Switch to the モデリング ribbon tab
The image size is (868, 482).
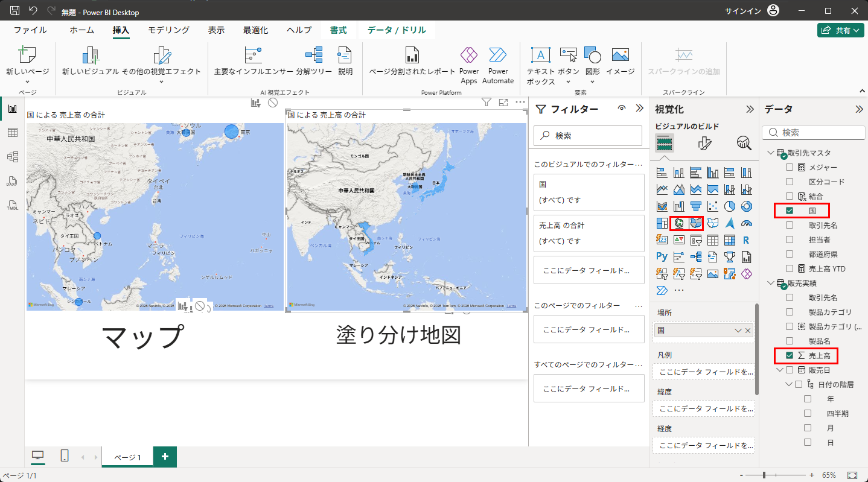169,30
